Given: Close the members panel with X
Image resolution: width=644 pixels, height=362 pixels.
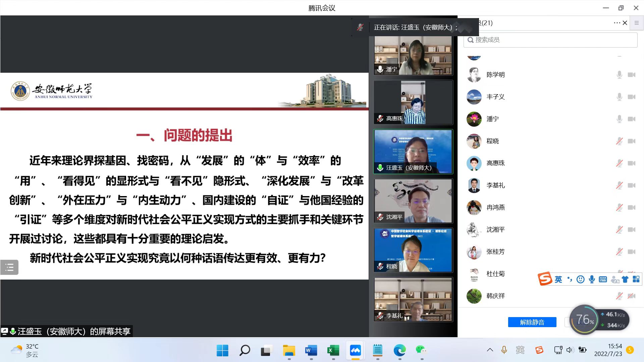Looking at the screenshot, I should 625,23.
